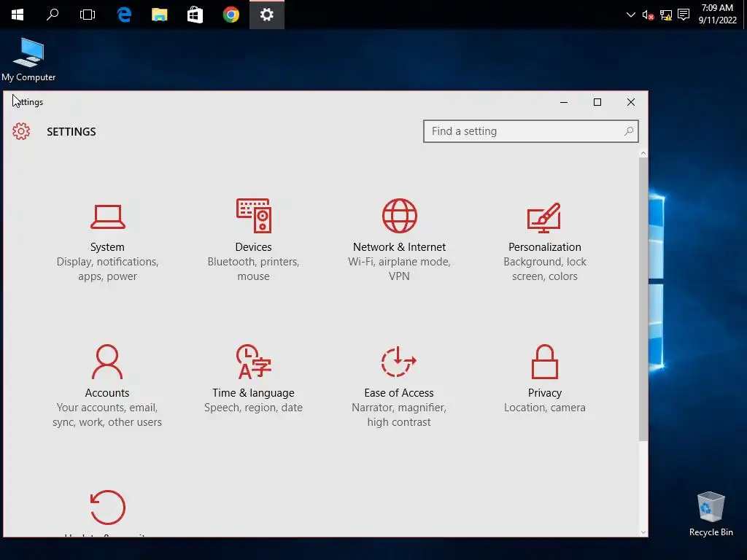Click the Personalization label text
This screenshot has height=560, width=747.
544,247
